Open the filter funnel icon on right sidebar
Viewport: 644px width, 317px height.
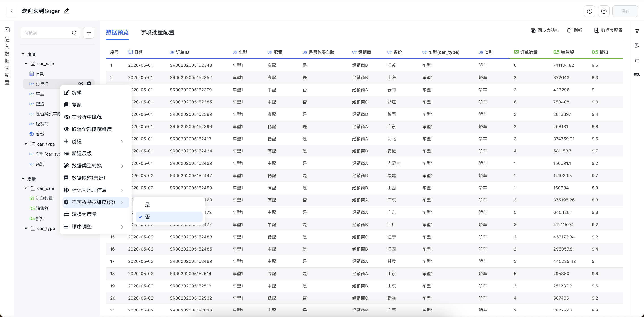point(637,31)
